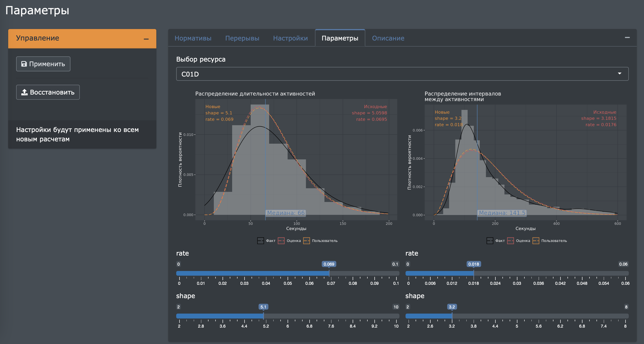Viewport: 644px width, 344px height.
Task: Collapse the Управление panel with minus icon
Action: (146, 39)
